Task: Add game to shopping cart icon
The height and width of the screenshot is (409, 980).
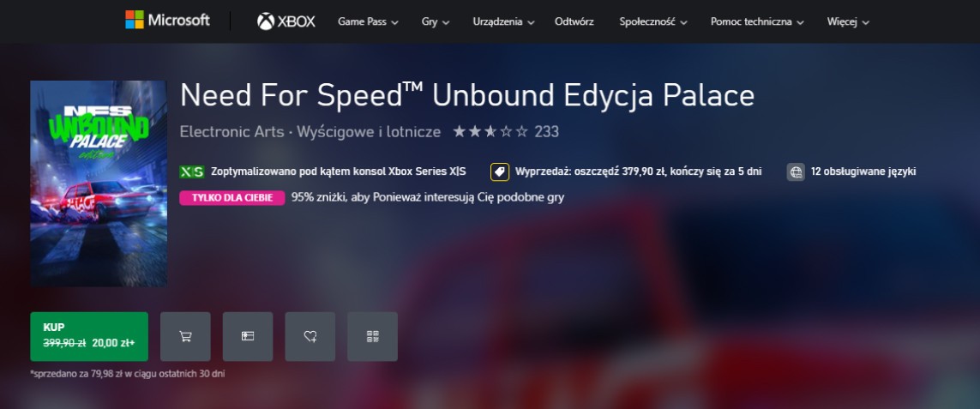Action: click(x=185, y=336)
